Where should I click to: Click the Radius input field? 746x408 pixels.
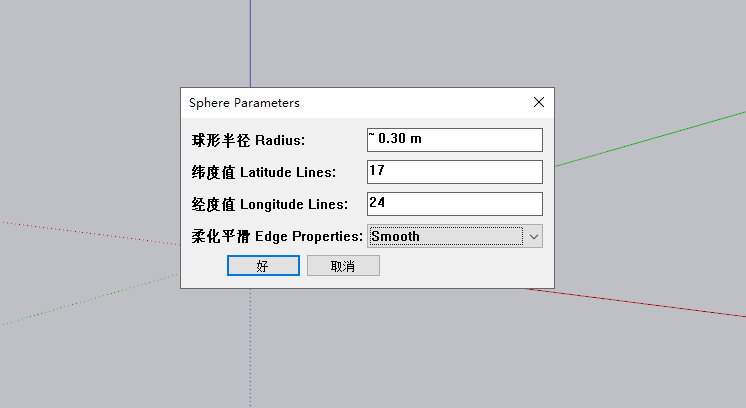[454, 139]
